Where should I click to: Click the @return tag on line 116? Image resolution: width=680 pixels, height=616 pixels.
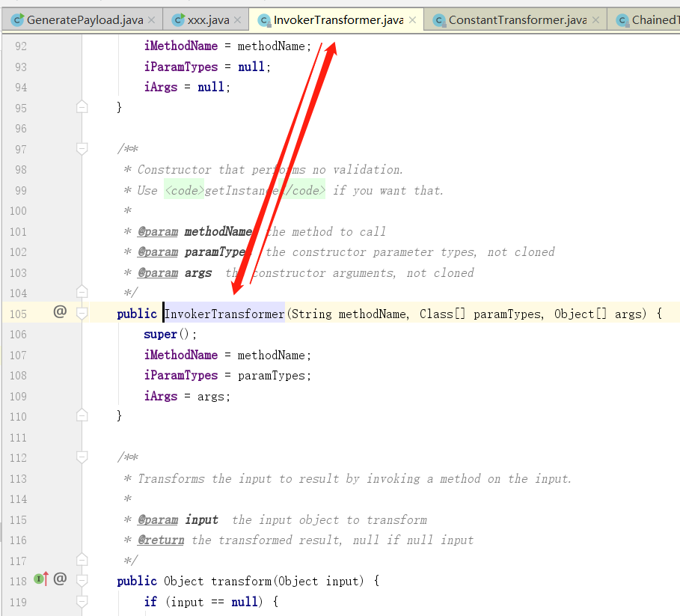point(160,540)
